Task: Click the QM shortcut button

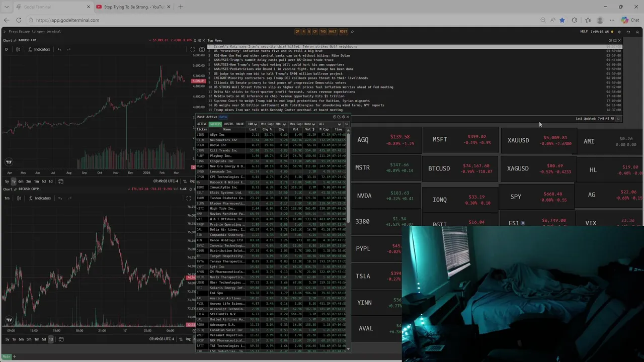Action: click(297, 32)
